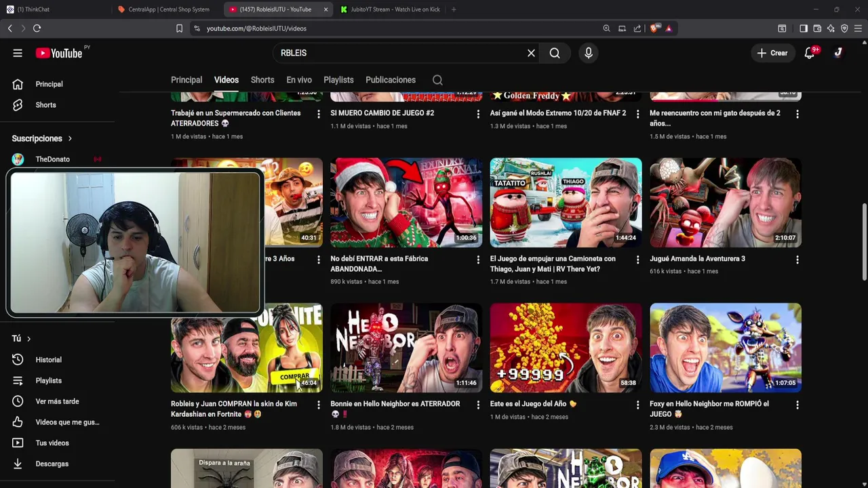Open options menu for Foxy en Hello Neighbor video

click(797, 405)
